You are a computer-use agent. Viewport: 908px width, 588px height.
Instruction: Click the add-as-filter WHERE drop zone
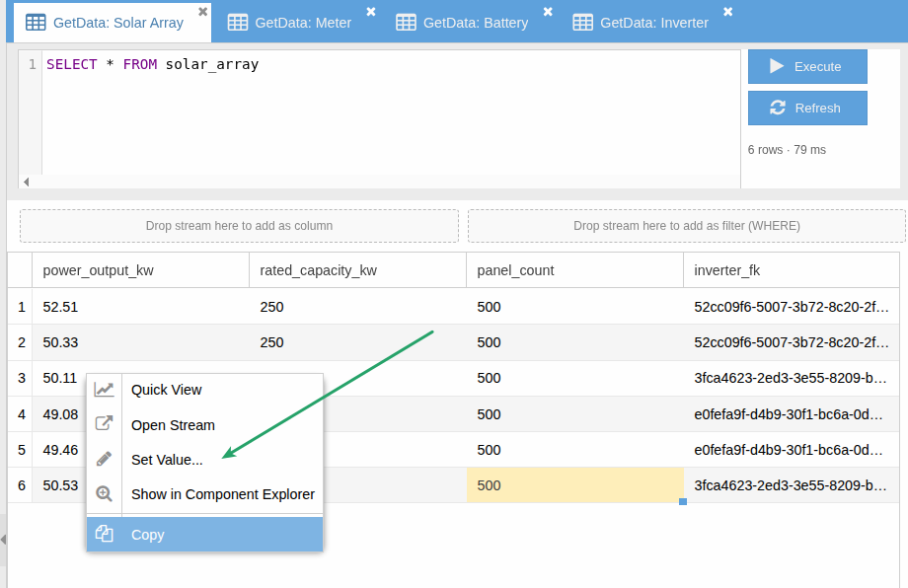pos(687,226)
